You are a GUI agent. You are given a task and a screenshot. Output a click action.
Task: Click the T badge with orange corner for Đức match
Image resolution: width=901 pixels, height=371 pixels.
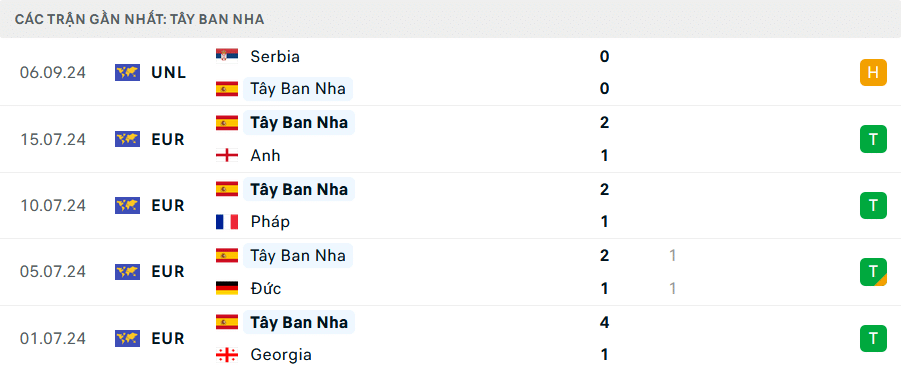coord(873,272)
